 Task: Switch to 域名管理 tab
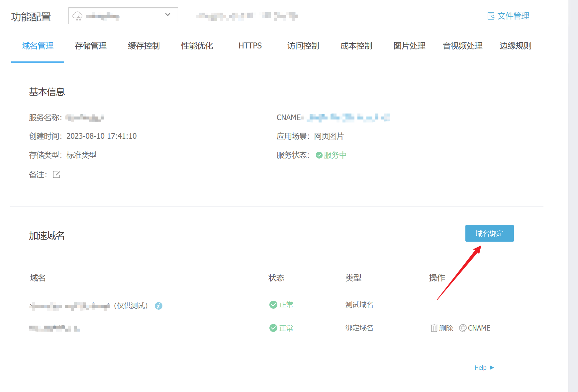pos(38,46)
